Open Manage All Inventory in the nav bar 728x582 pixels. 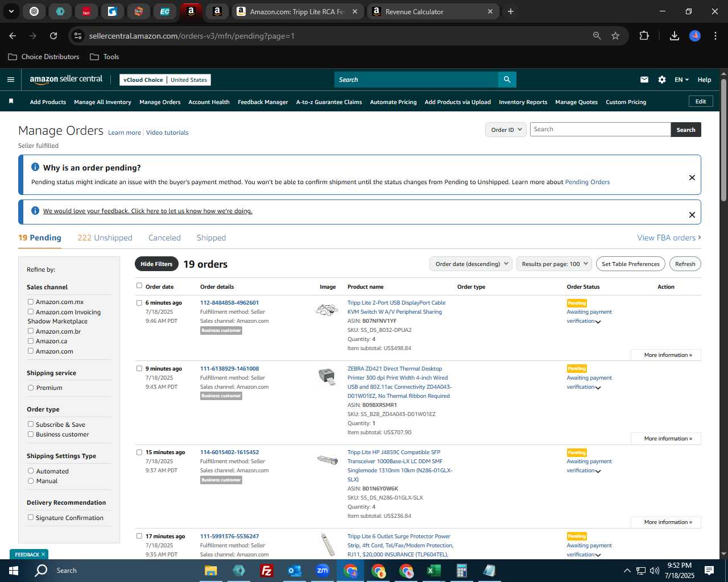coord(102,102)
